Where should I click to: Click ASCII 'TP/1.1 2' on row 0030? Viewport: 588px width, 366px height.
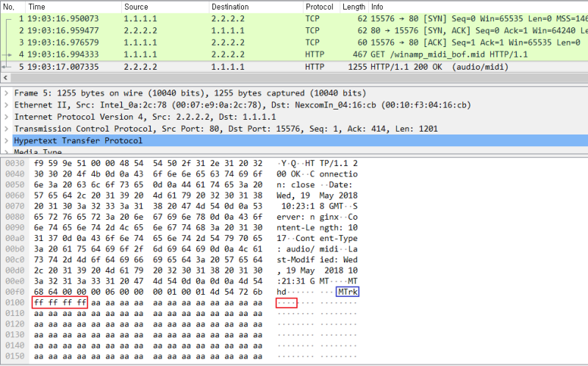point(339,163)
